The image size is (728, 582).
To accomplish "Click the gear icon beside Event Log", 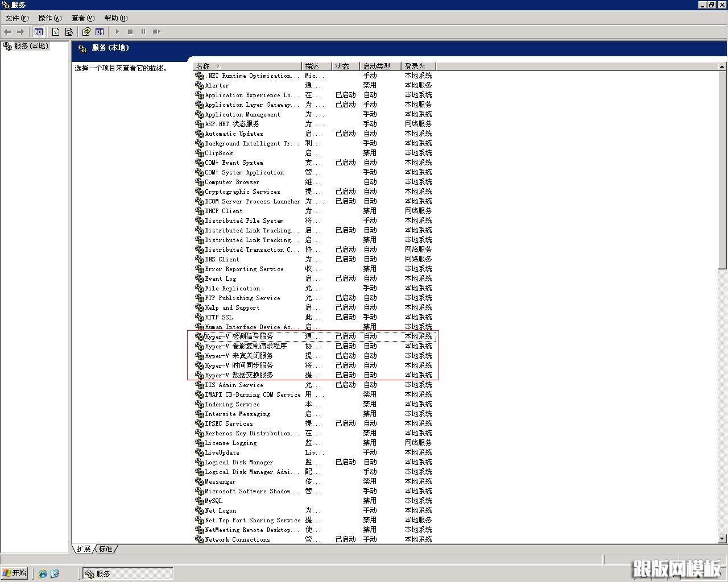I will 200,278.
